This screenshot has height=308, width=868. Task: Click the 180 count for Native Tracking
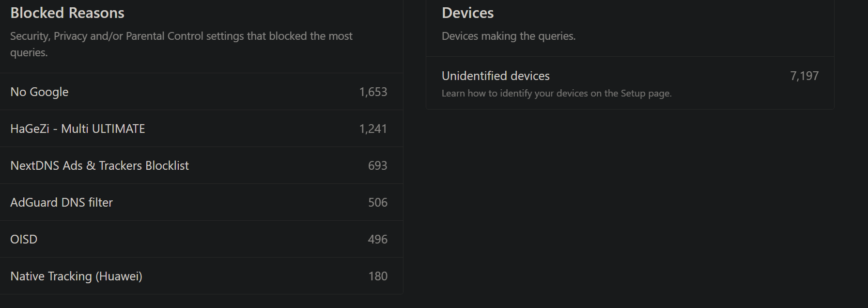[378, 276]
